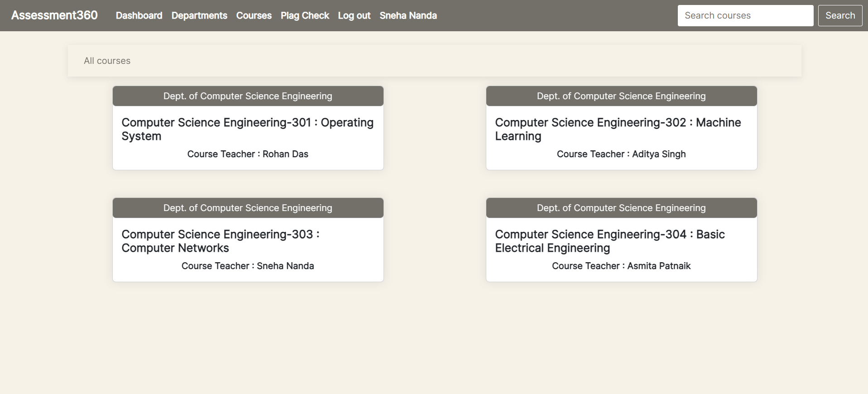Open Machine Learning course 302 title
The image size is (868, 394).
pos(618,130)
